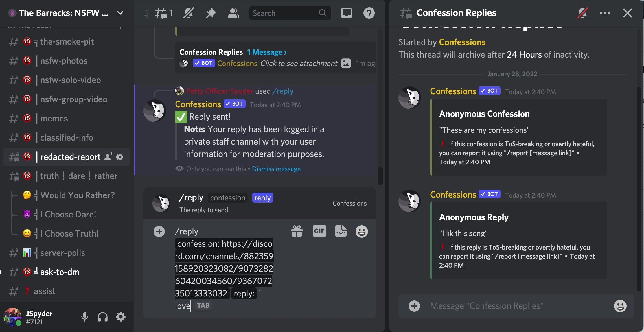This screenshot has height=332, width=644.
Task: Open the sticker picker icon
Action: pos(341,231)
